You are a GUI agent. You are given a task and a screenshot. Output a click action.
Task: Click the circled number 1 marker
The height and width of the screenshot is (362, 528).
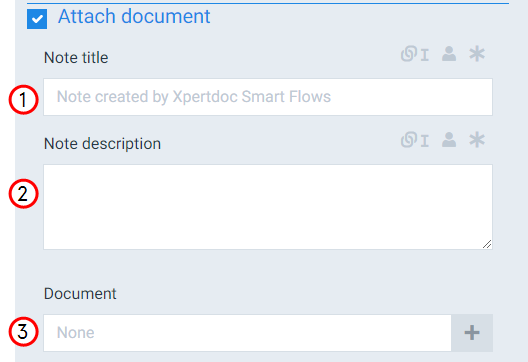pos(23,100)
